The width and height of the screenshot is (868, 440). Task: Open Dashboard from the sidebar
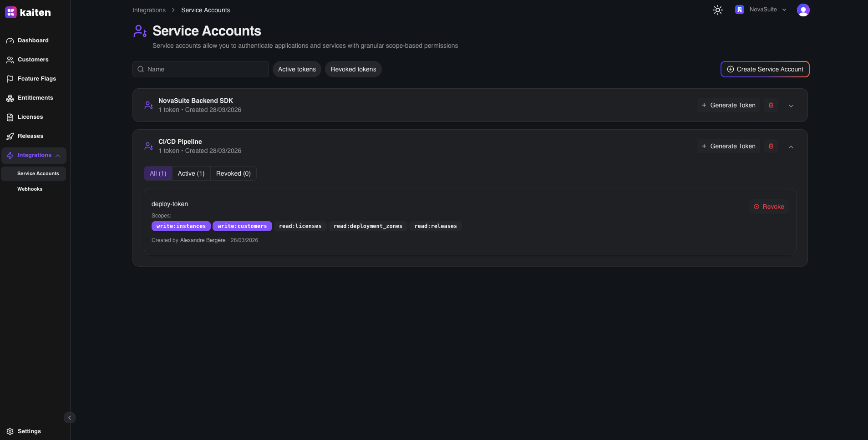tap(33, 40)
